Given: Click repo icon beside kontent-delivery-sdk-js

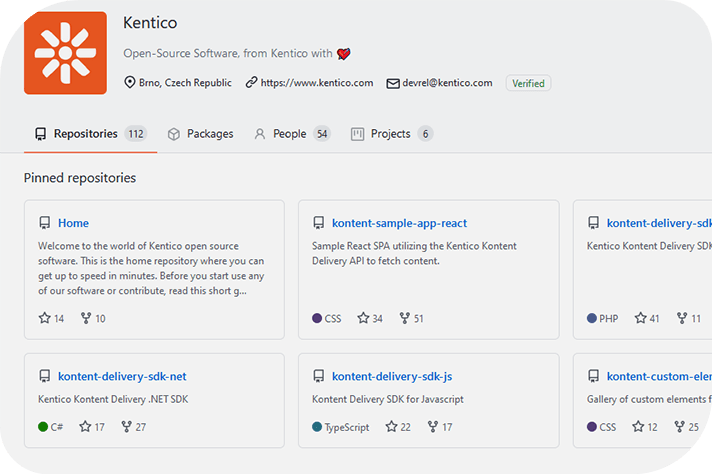Looking at the screenshot, I should click(x=319, y=376).
